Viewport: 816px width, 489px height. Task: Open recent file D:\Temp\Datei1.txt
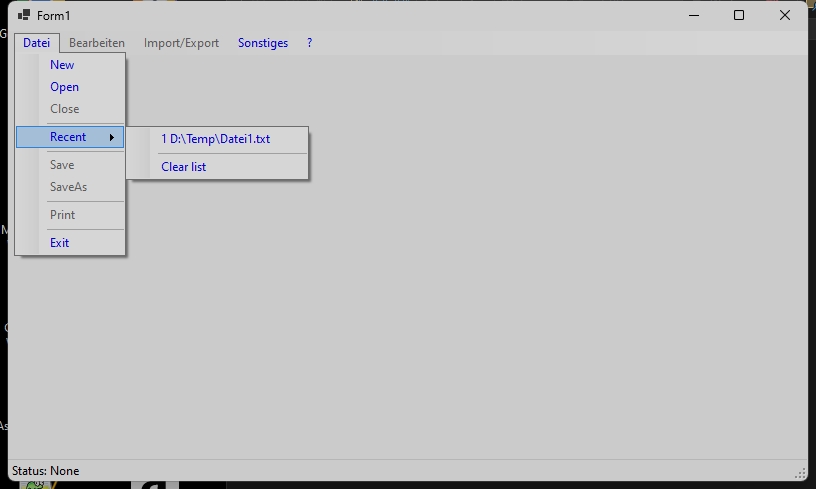tap(216, 139)
